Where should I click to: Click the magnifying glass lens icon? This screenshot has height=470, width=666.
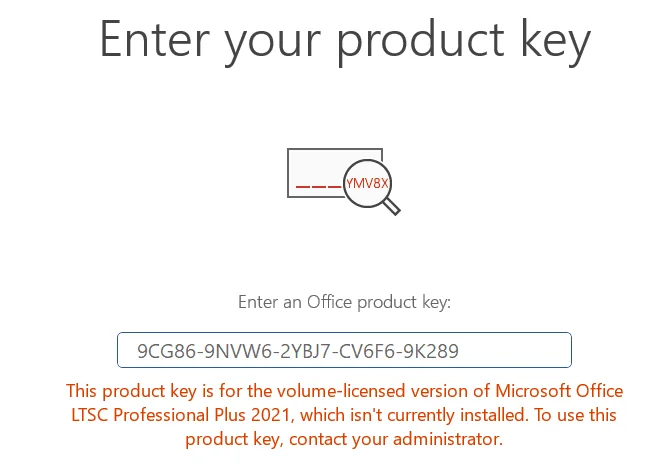(367, 183)
